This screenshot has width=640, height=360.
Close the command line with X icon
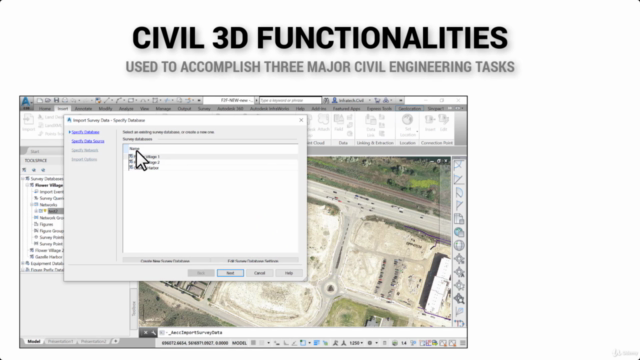(x=145, y=333)
